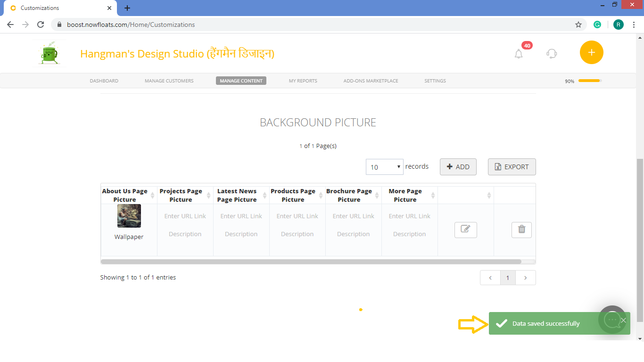
Task: Open Manage Customers menu
Action: click(x=169, y=81)
